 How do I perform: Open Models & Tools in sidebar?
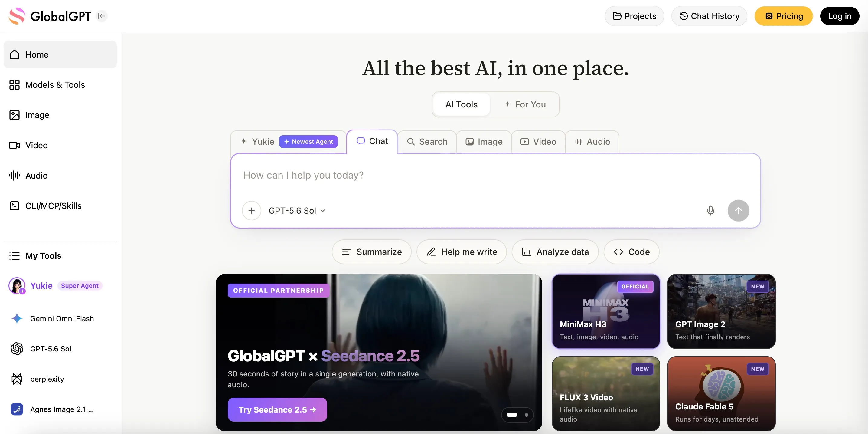[60, 85]
